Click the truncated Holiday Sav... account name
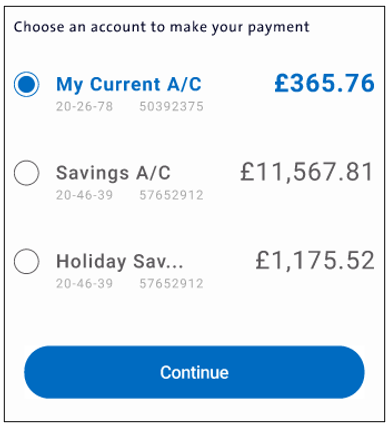 [x=120, y=261]
